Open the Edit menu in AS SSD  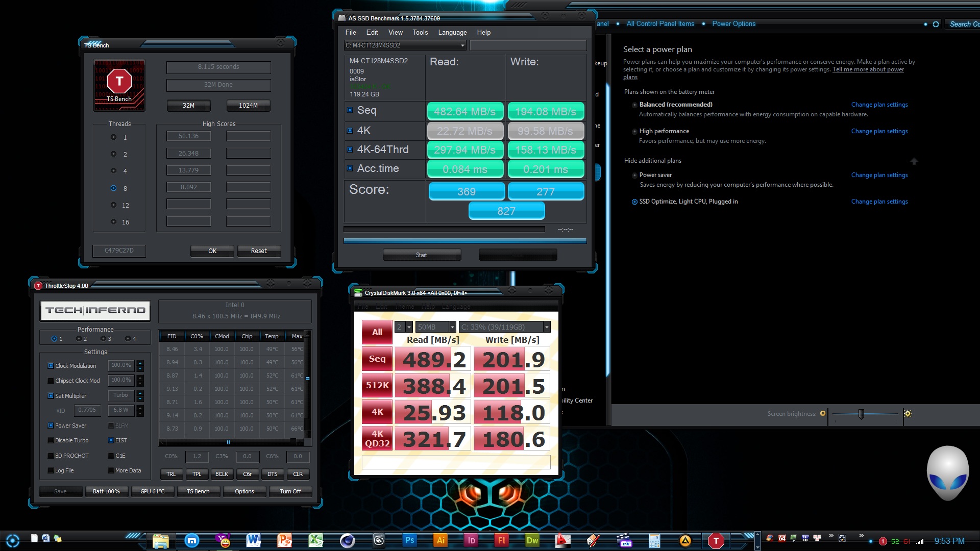[x=372, y=32]
